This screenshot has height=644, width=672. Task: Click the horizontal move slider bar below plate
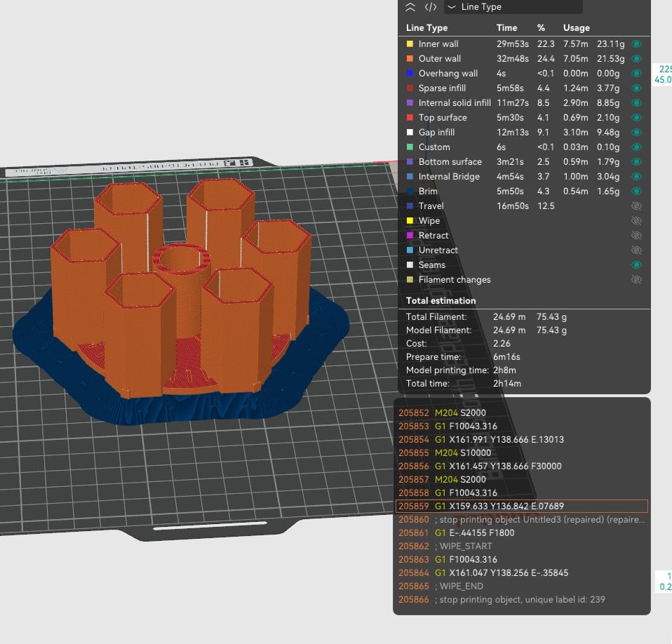(x=210, y=525)
